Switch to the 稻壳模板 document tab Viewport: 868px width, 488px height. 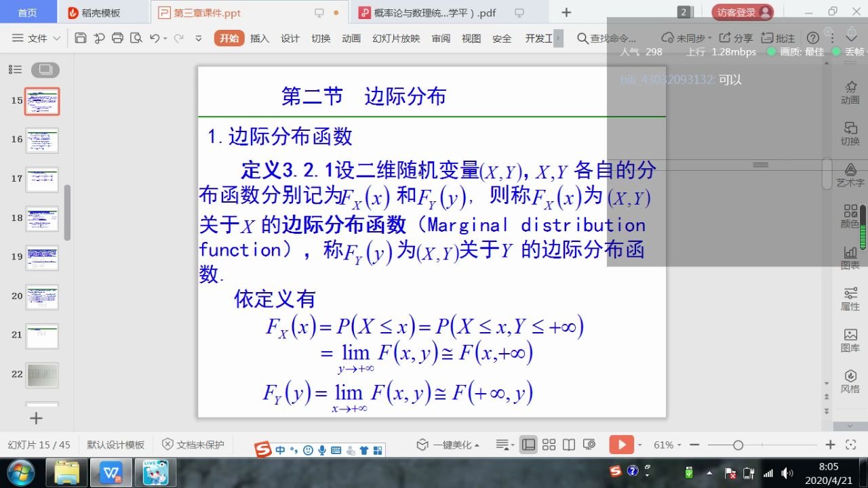pos(100,13)
